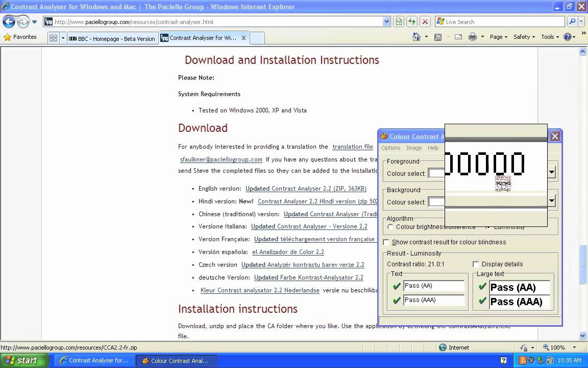This screenshot has height=368, width=588.
Task: Toggle Show contrast result for colour blindness
Action: click(386, 242)
